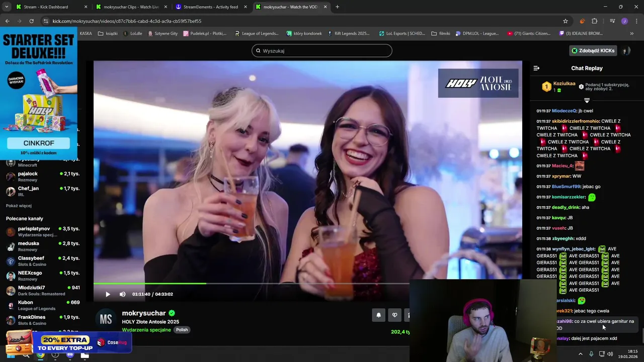Open the meduska recommended channel
The height and width of the screenshot is (362, 644).
[43, 246]
